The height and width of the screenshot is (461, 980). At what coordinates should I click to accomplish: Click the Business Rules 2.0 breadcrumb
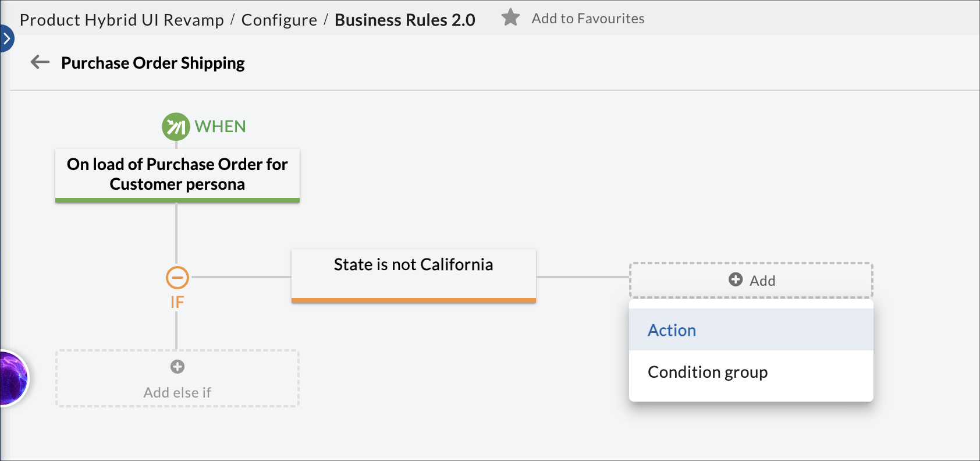coord(405,20)
